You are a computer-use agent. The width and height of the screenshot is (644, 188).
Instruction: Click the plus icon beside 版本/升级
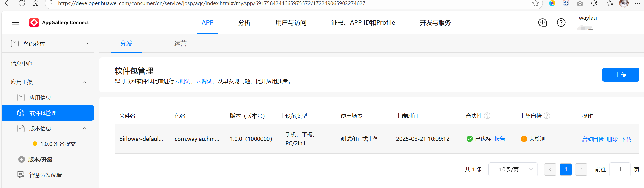pos(22,160)
